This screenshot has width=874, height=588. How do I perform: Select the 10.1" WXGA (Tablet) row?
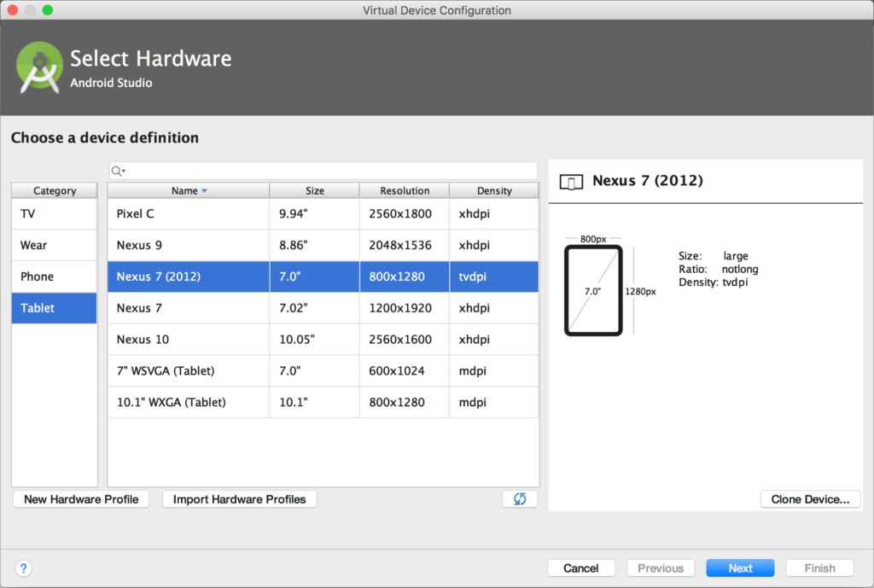pyautogui.click(x=323, y=403)
